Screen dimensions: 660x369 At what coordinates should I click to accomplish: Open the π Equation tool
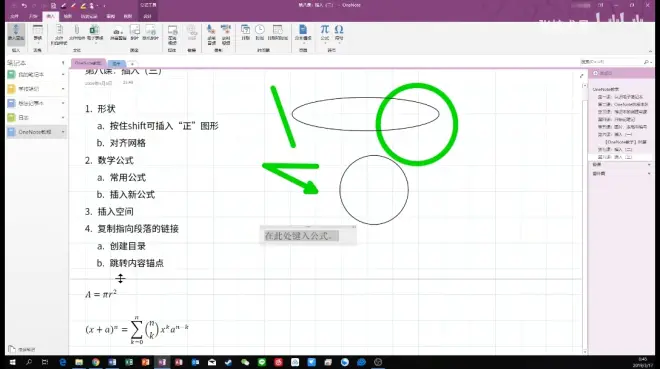(325, 32)
